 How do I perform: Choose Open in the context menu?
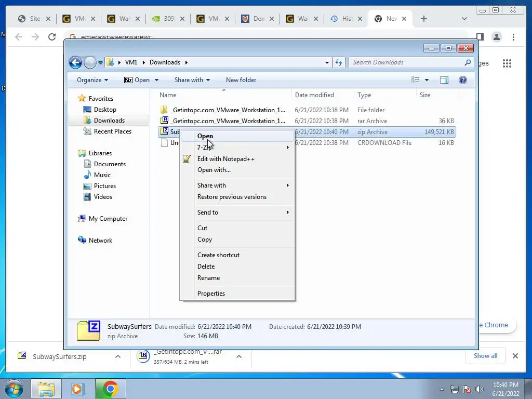click(237, 136)
